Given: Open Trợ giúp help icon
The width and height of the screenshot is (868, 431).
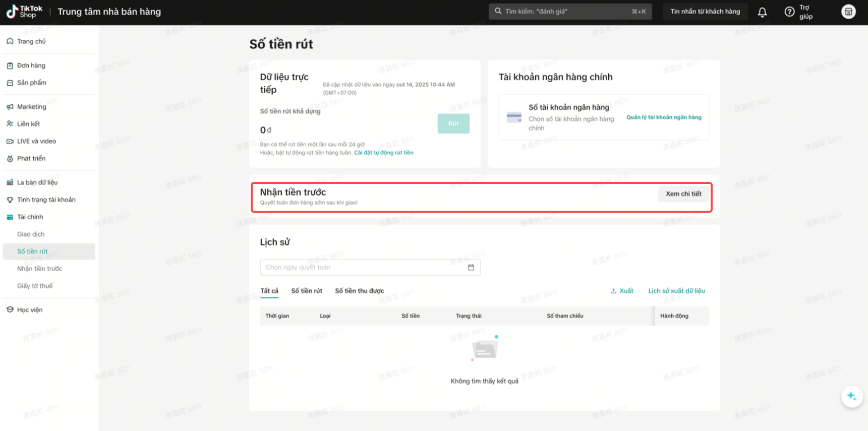Looking at the screenshot, I should [x=789, y=12].
